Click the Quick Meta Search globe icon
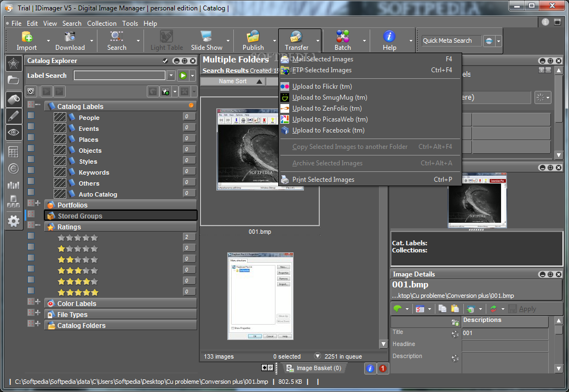Image resolution: width=569 pixels, height=392 pixels. tap(489, 41)
